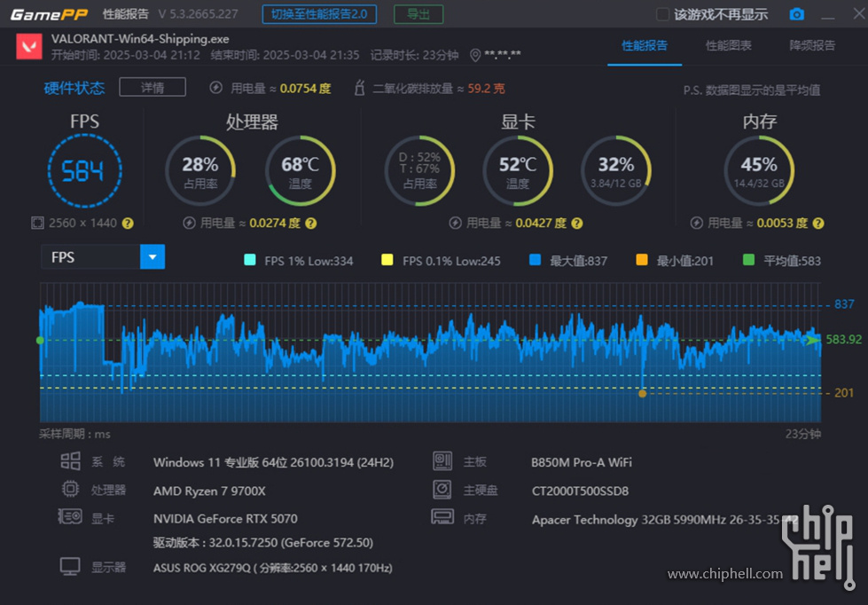
Task: Click 切换至性能报告2.0 button
Action: tap(319, 14)
